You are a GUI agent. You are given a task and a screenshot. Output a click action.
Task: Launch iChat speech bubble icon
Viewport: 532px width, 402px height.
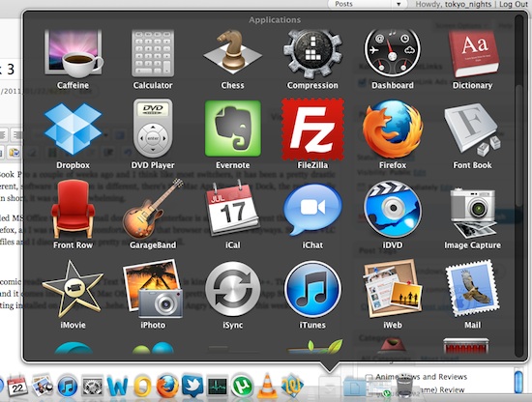tap(312, 209)
